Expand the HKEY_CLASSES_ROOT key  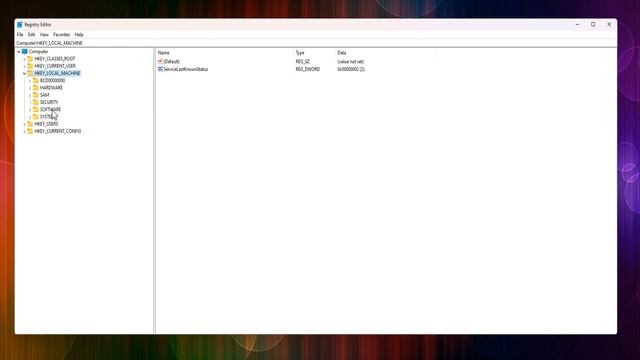pyautogui.click(x=24, y=59)
